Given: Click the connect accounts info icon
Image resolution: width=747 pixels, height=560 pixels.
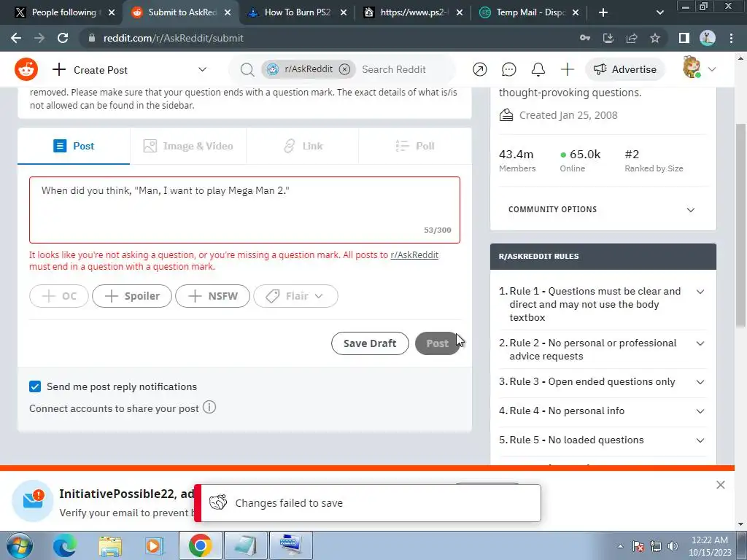Looking at the screenshot, I should tap(209, 408).
